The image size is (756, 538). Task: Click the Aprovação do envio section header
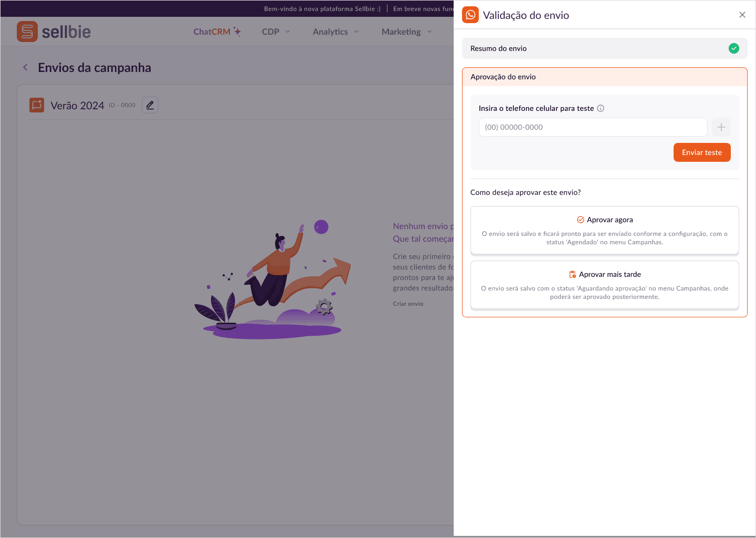pyautogui.click(x=604, y=77)
